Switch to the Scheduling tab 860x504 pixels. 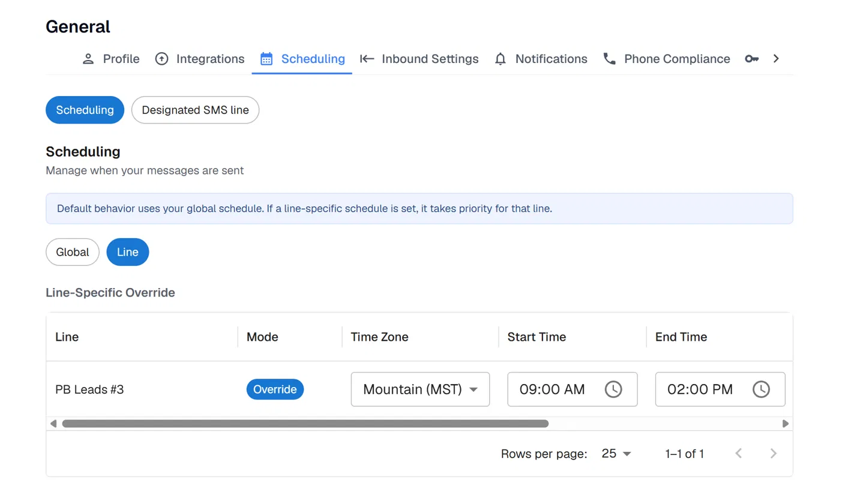tap(302, 59)
